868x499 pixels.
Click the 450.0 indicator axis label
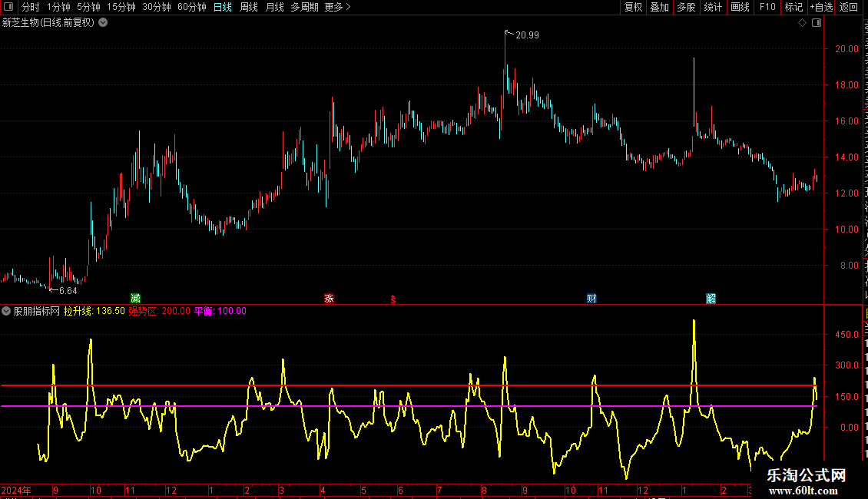pyautogui.click(x=847, y=335)
